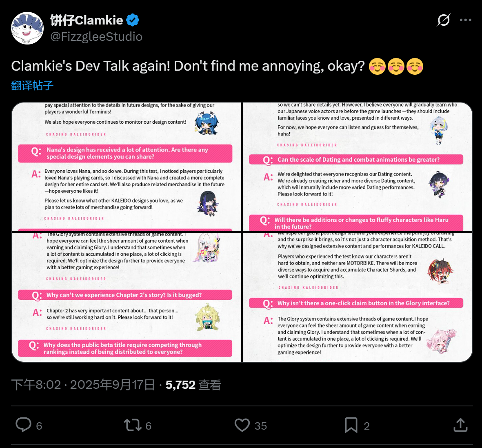The image size is (482, 448).
Task: Open the bottom-right Glory interface image
Action: [x=358, y=297]
